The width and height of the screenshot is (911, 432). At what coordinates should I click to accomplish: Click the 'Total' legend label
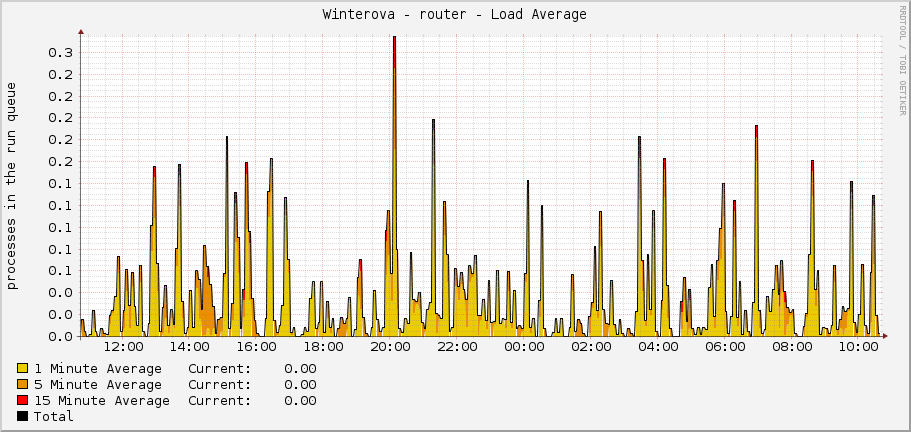[53, 416]
